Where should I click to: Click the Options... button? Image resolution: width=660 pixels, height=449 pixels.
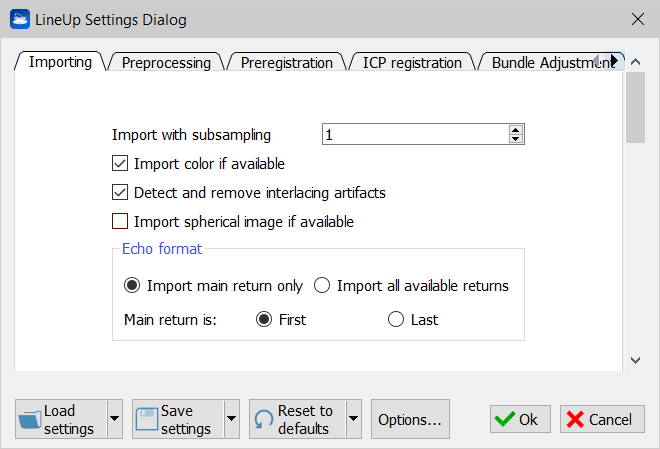click(410, 420)
